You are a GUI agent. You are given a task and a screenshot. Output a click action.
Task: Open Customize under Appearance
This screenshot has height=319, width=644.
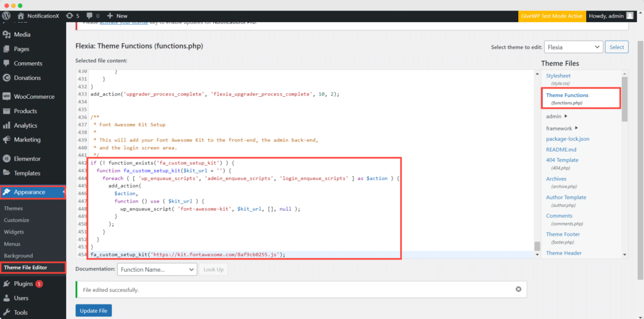(x=16, y=220)
